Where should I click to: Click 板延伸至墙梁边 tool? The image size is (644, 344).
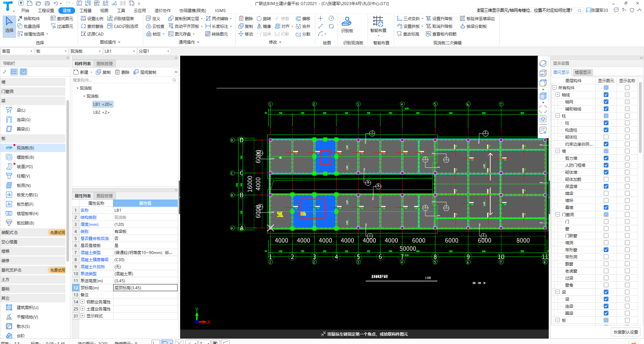click(477, 18)
